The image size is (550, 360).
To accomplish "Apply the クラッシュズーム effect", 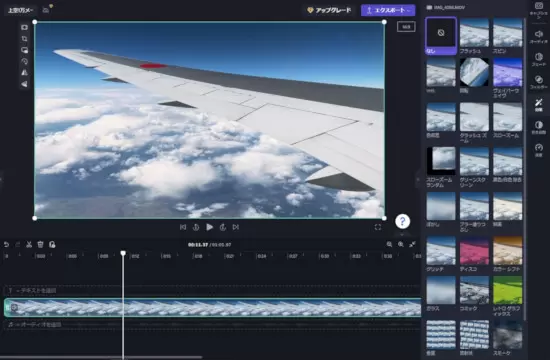I will point(474,122).
